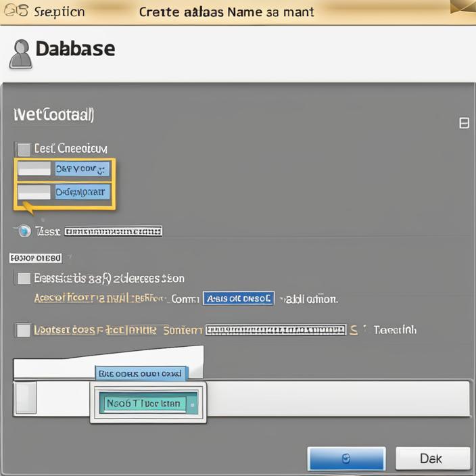Expand the blue "Ass oit oresot" combo box
This screenshot has width=476, height=476.
click(x=238, y=298)
